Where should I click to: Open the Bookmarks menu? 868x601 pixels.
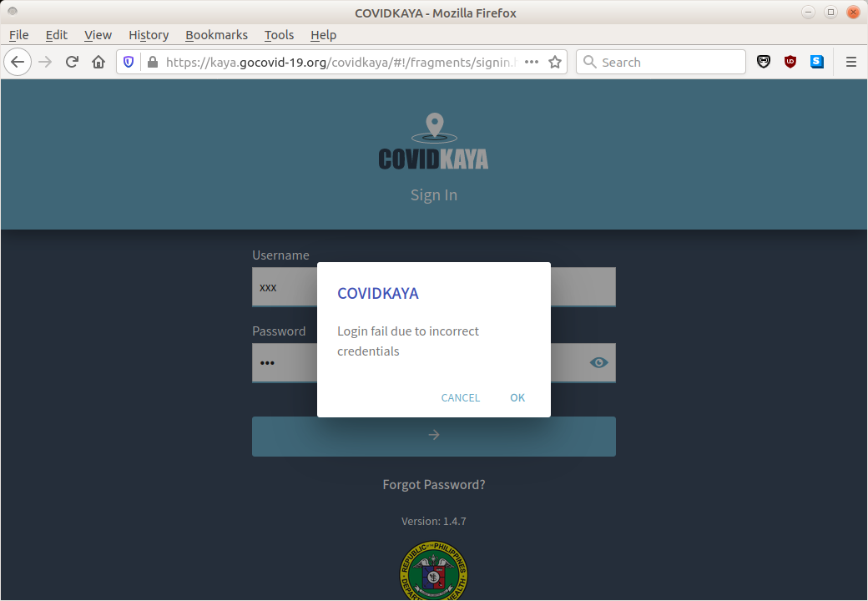216,35
